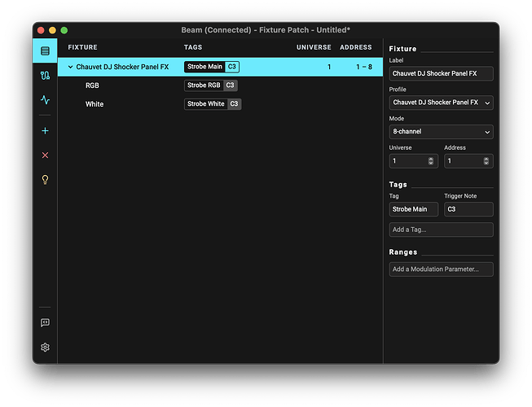Select the White sub-fixture row
This screenshot has width=532, height=407.
pyautogui.click(x=220, y=104)
